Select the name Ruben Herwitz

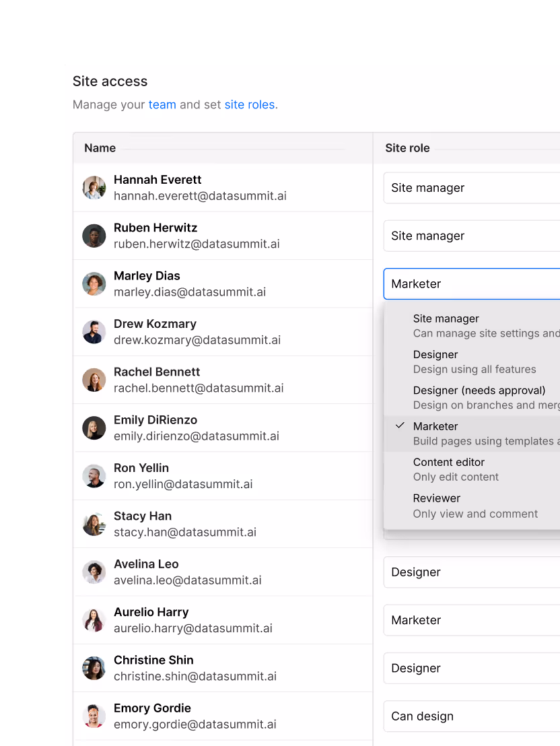pos(155,228)
